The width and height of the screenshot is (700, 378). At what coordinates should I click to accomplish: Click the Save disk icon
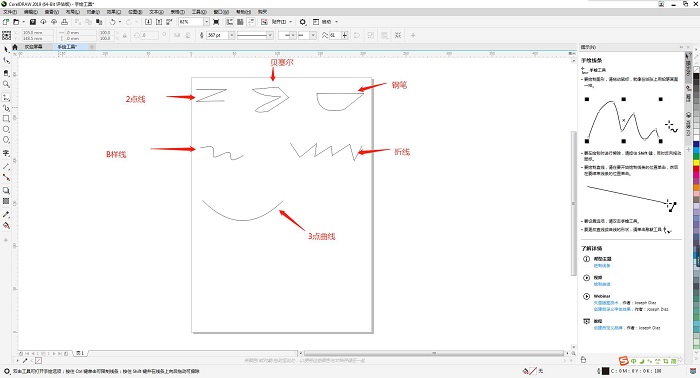tap(33, 22)
